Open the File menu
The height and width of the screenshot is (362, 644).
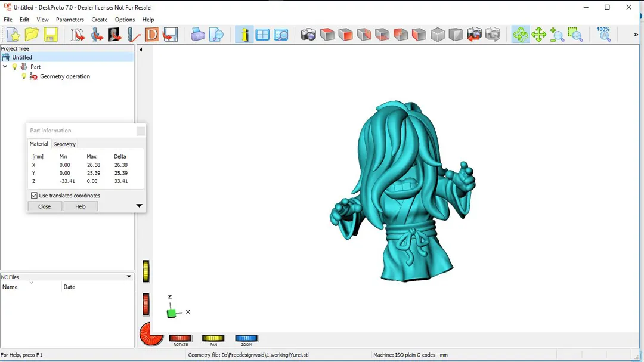[x=8, y=20]
